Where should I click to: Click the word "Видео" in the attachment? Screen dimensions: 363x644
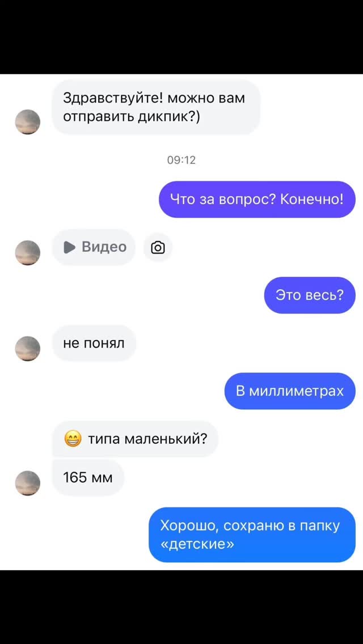click(104, 247)
